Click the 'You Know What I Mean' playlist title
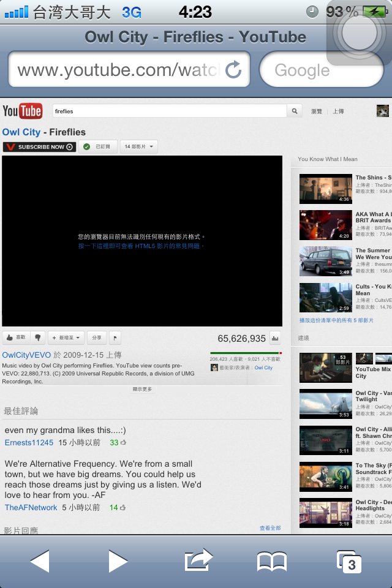This screenshot has width=392, height=588. click(x=328, y=159)
